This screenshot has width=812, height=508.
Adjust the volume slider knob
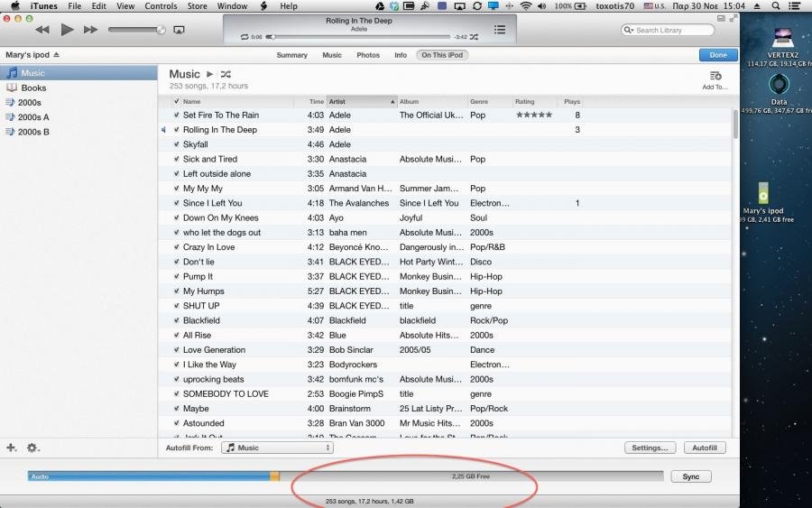click(x=161, y=30)
